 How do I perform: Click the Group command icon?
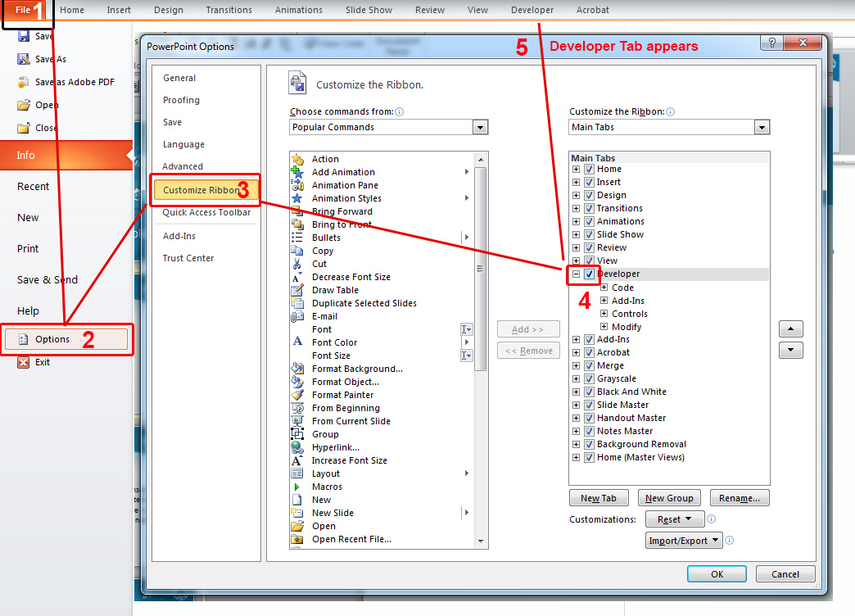[297, 434]
